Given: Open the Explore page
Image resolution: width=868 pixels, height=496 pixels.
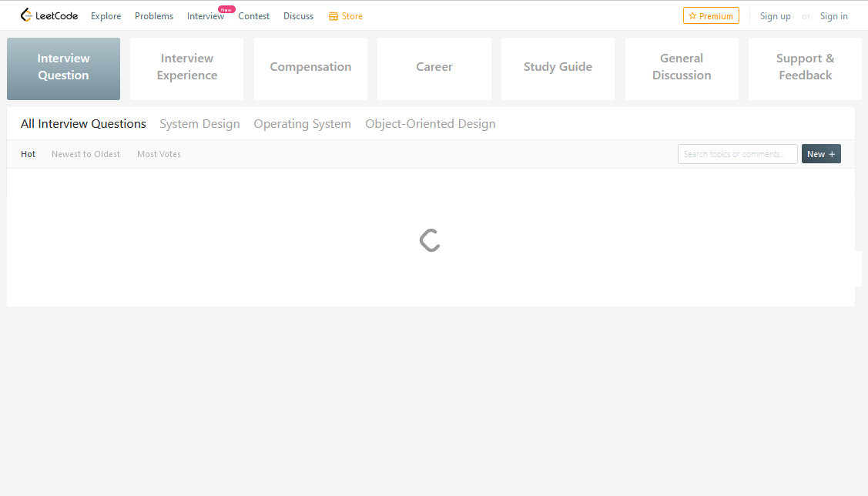Looking at the screenshot, I should point(106,16).
